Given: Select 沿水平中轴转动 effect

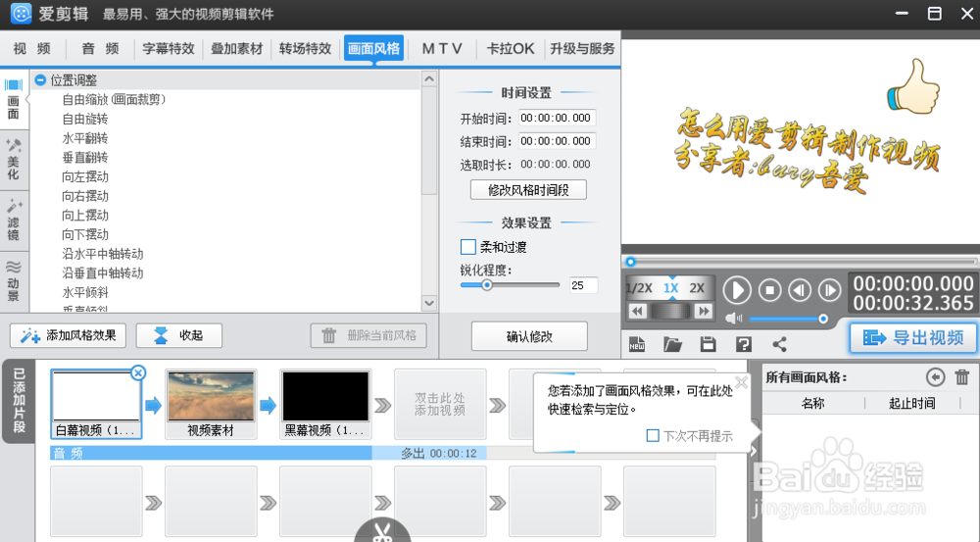Looking at the screenshot, I should tap(103, 254).
